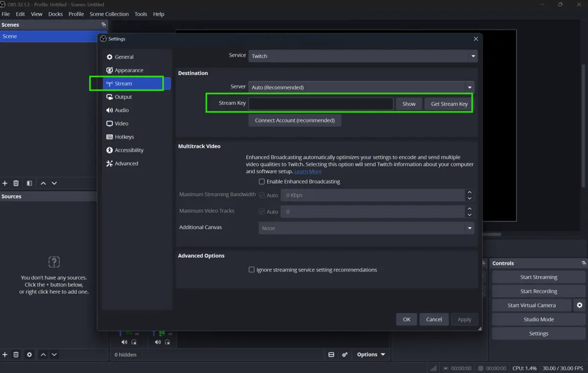Click Cancel in Settings dialog
The height and width of the screenshot is (373, 588).
click(434, 319)
